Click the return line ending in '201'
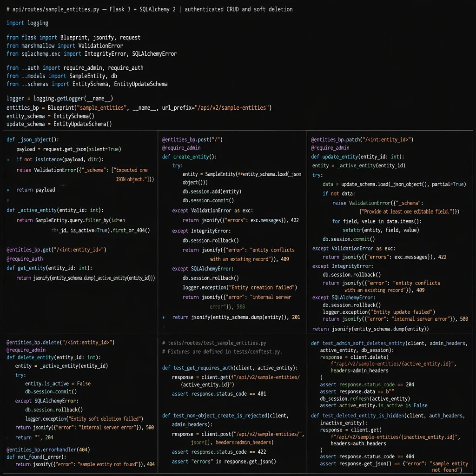The height and width of the screenshot is (476, 476). (236, 317)
